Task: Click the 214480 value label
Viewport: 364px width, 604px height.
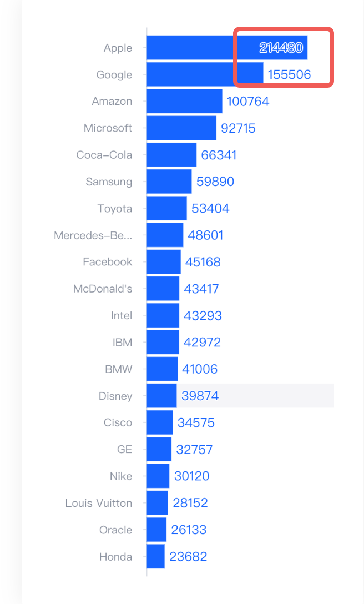Action: [281, 48]
